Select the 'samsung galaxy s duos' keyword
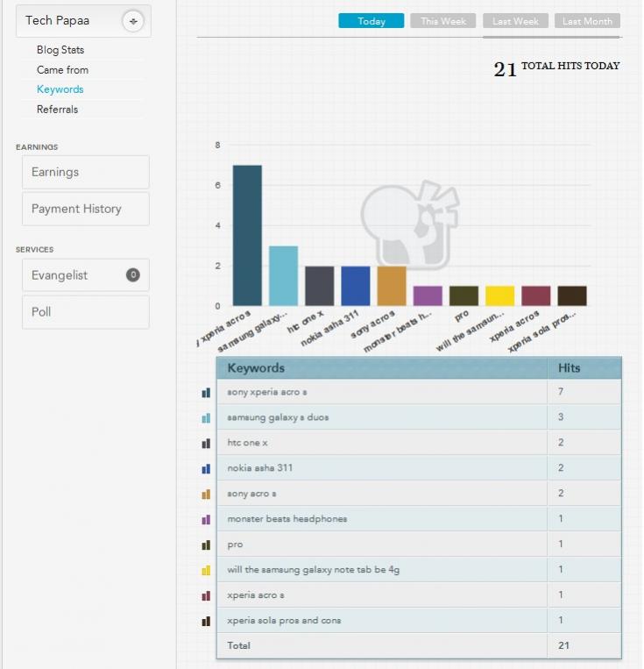Screen dimensions: 644x669 278,417
